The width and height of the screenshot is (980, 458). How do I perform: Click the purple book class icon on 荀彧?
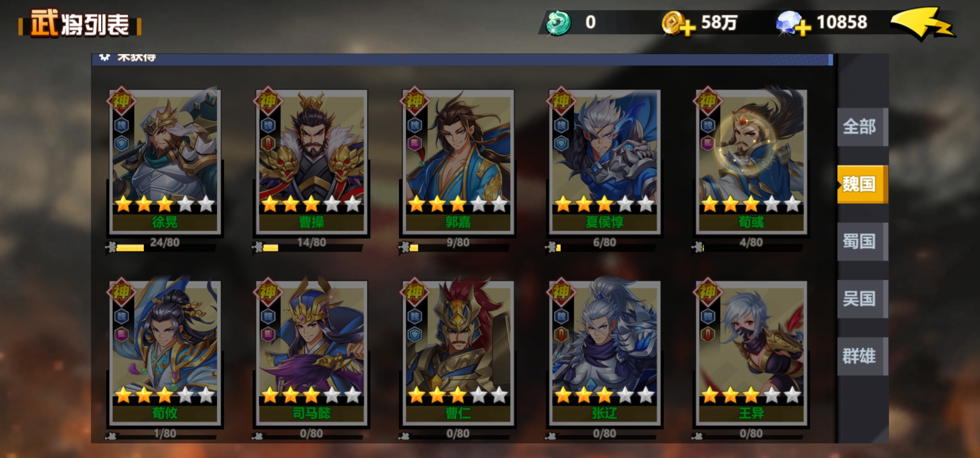point(708,143)
